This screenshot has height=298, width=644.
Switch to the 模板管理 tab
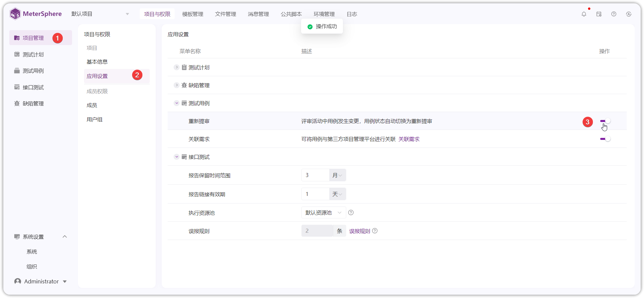(x=193, y=14)
